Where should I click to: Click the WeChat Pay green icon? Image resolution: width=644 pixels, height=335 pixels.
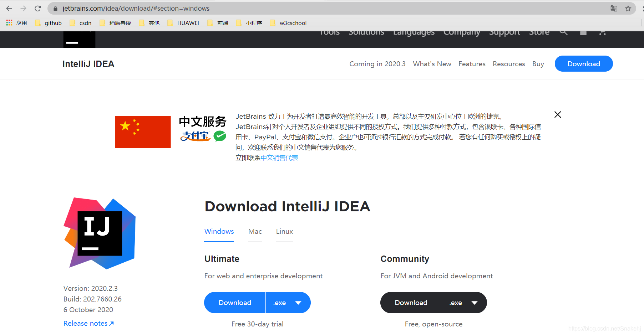220,136
